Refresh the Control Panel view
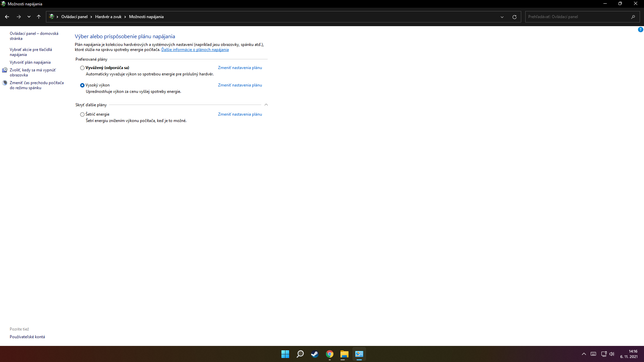 [x=514, y=17]
